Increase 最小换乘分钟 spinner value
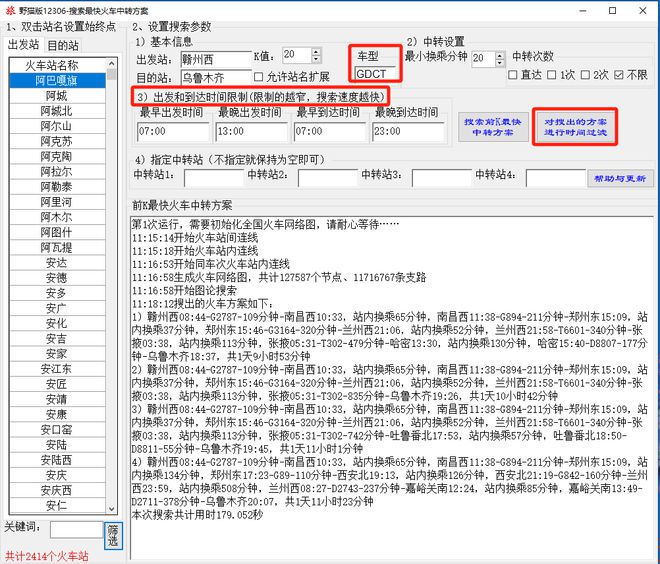660x564 pixels. 500,55
